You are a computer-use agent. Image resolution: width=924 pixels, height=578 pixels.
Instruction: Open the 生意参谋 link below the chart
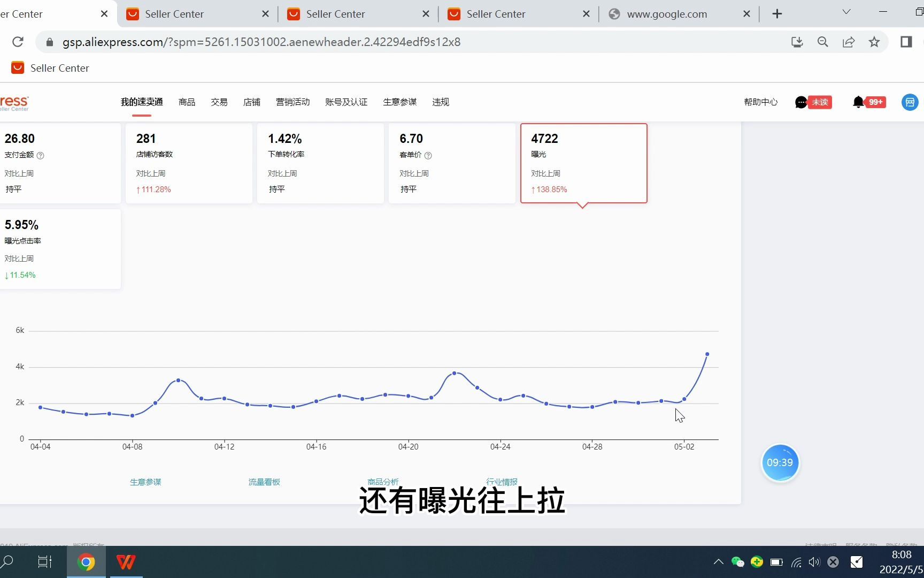click(x=145, y=482)
